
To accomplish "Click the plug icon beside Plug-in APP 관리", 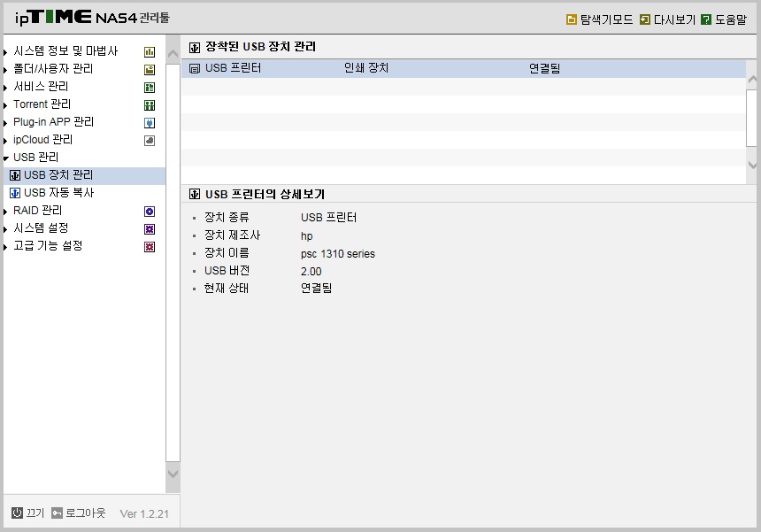I will coord(150,123).
